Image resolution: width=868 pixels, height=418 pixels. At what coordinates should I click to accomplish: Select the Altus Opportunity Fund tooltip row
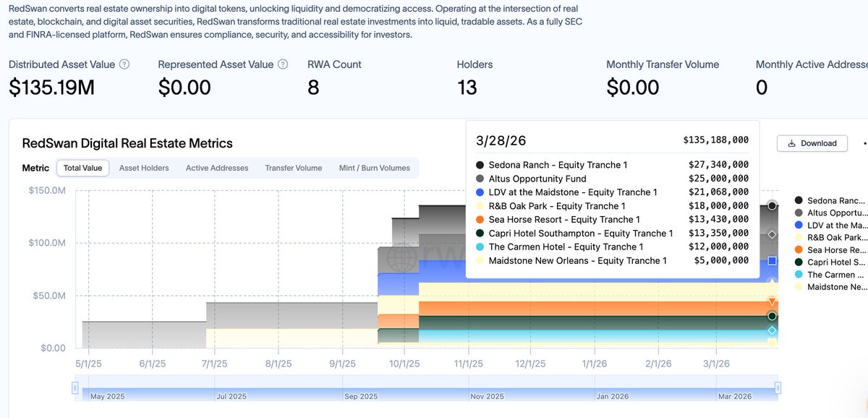click(613, 179)
